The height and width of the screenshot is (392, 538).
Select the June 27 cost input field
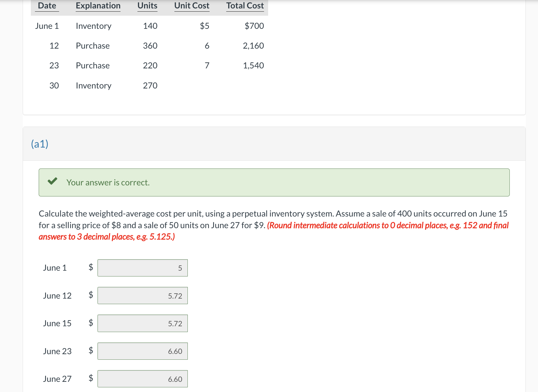click(x=142, y=379)
